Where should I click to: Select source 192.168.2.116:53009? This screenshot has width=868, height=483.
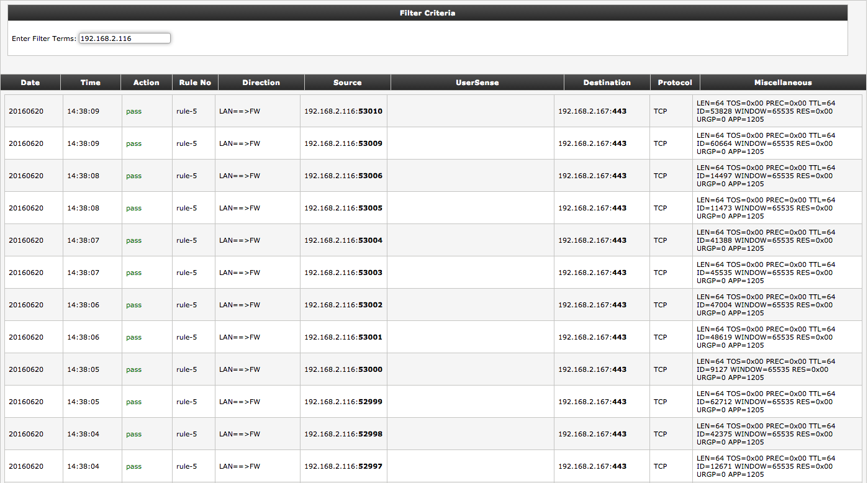point(343,143)
